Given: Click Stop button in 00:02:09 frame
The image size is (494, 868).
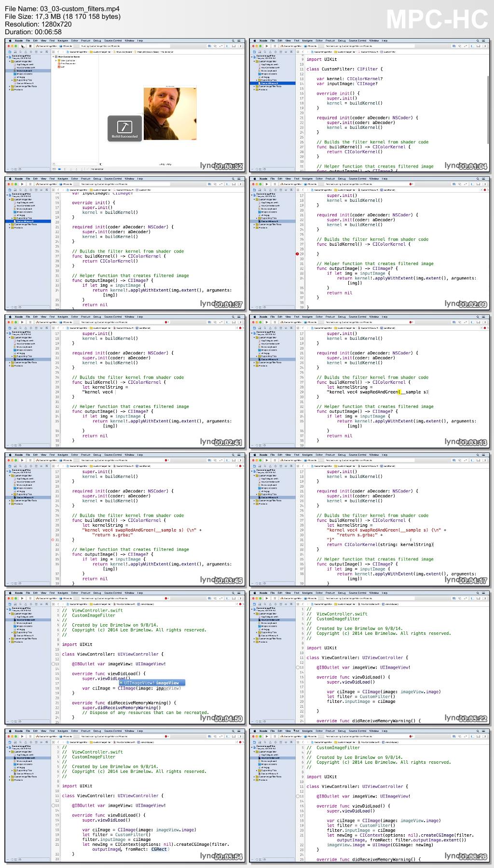Looking at the screenshot, I should pos(274,184).
